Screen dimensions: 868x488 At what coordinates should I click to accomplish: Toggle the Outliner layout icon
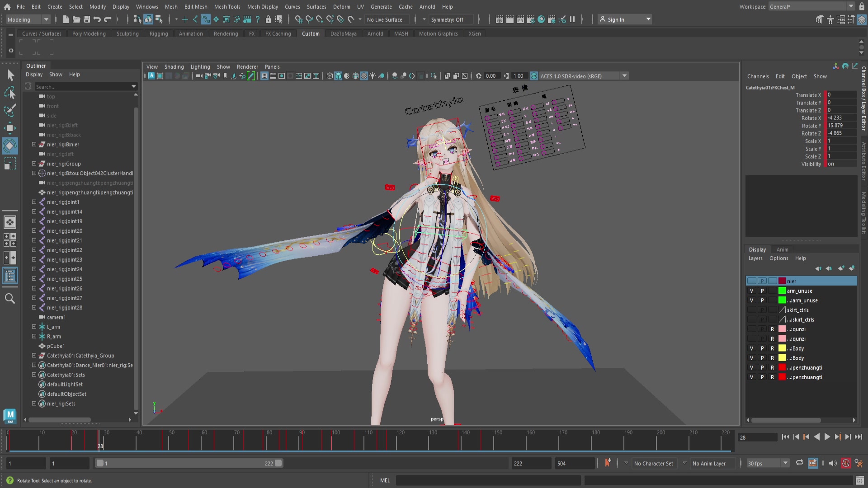click(x=10, y=276)
